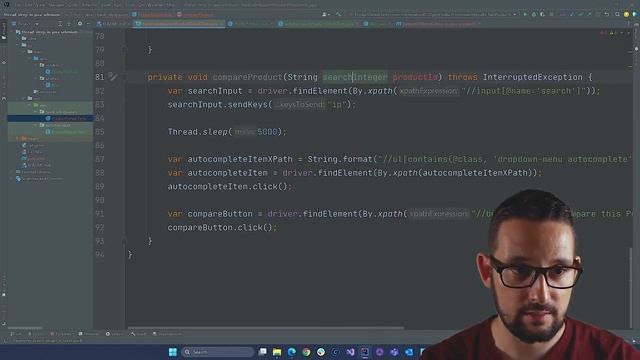640x360 pixels.
Task: Run with coverage using the shield icon
Action: (x=542, y=14)
